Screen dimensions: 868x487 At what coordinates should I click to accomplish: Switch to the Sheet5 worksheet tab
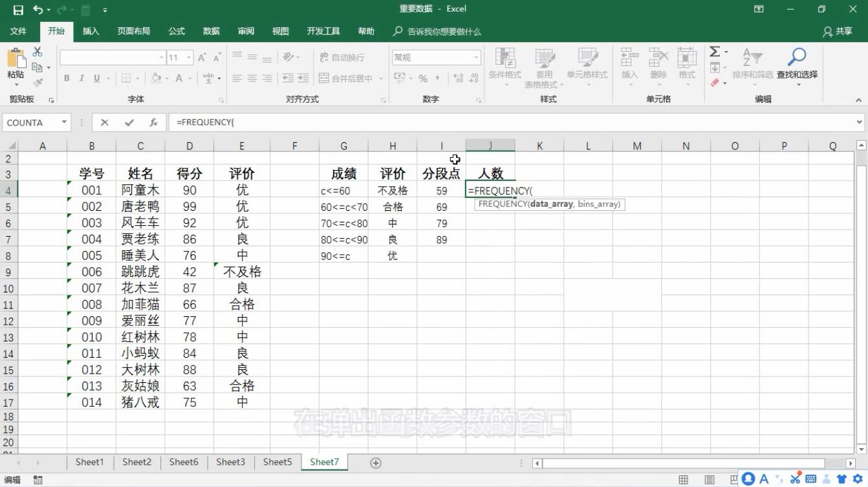(277, 462)
